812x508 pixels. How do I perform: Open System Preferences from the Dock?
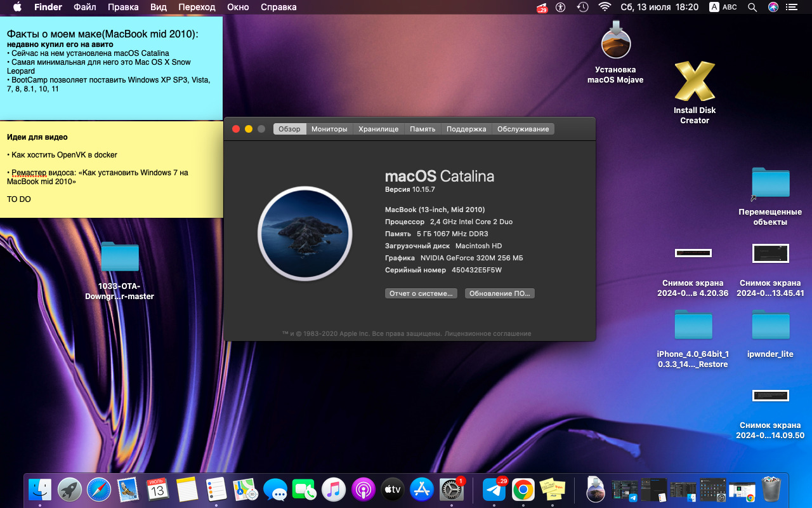(x=451, y=490)
